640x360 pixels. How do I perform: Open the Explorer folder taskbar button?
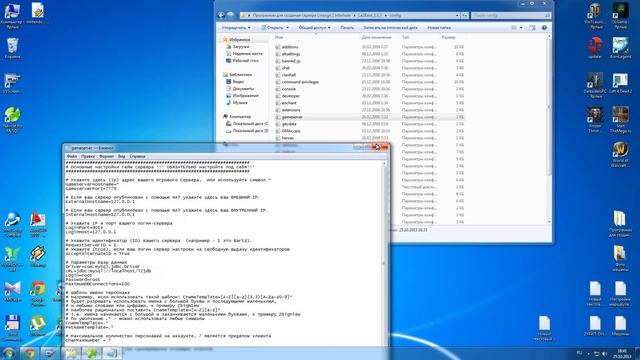(x=71, y=353)
